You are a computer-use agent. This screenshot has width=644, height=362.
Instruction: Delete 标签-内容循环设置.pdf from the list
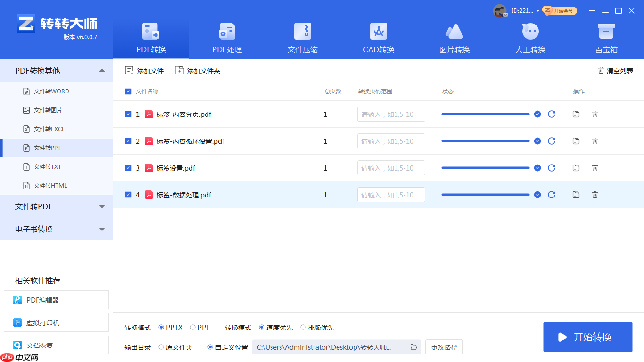click(595, 141)
